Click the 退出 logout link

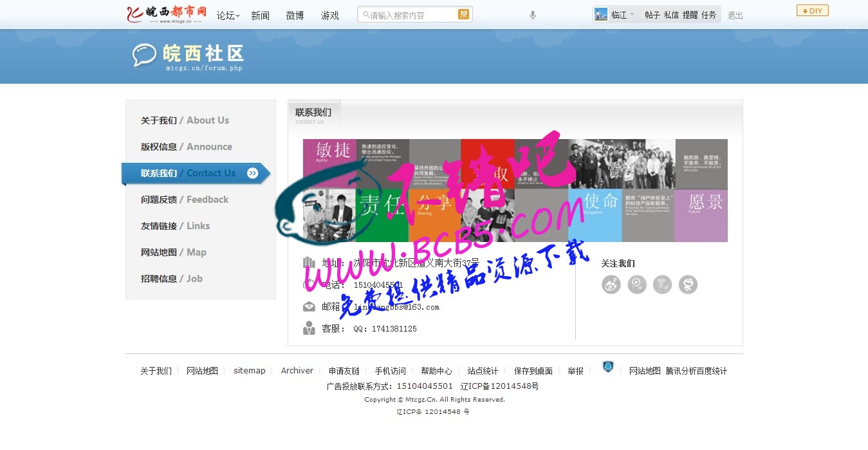[x=735, y=15]
